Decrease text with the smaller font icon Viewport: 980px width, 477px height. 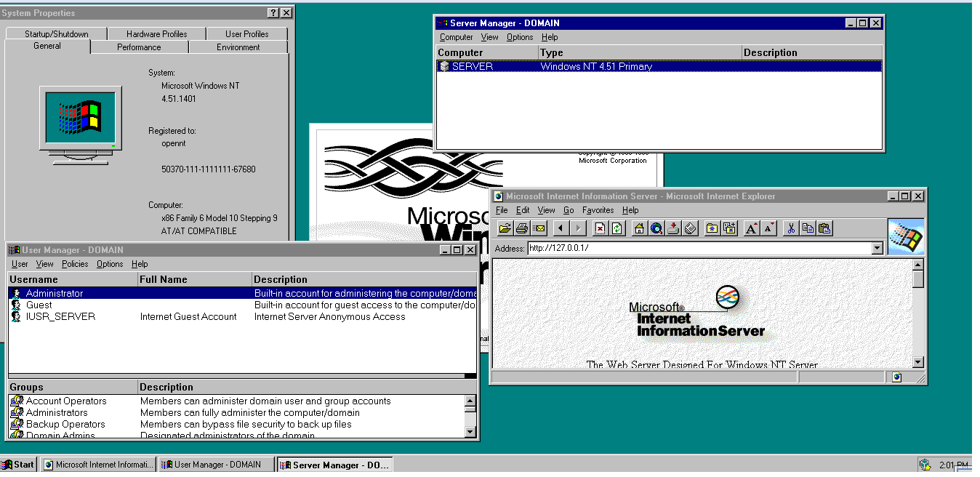click(768, 228)
